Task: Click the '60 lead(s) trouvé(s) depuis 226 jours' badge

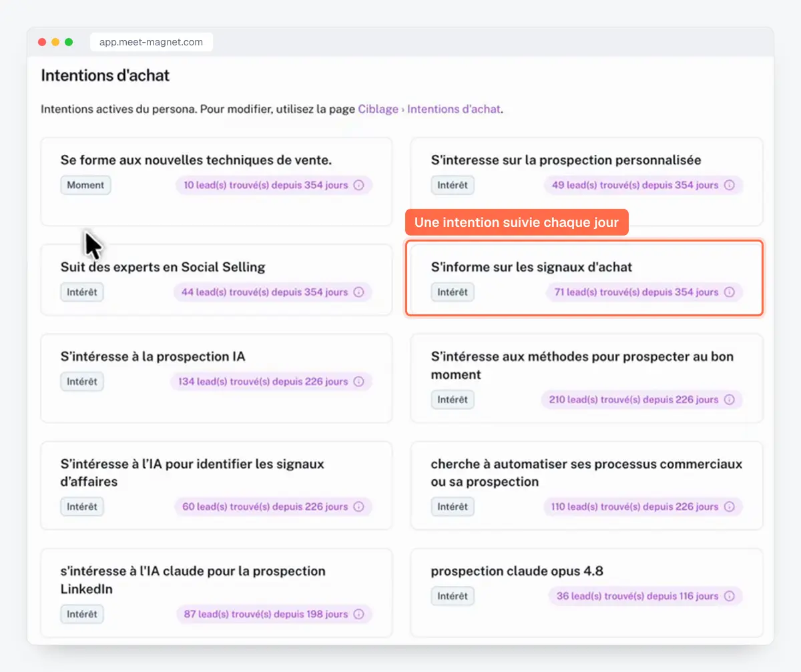Action: (273, 507)
